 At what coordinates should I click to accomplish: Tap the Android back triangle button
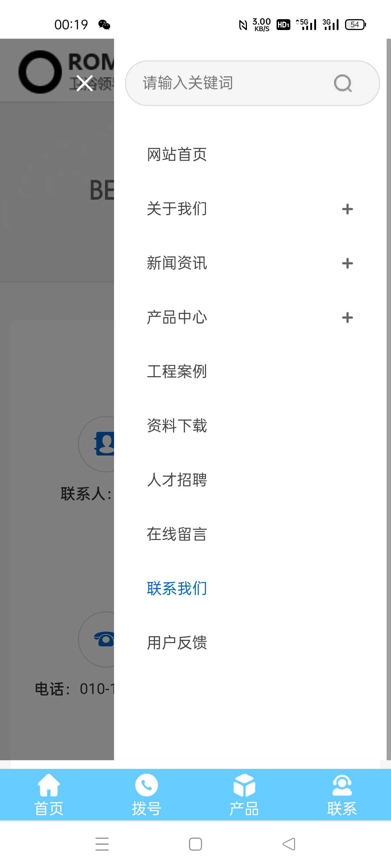coord(289,844)
